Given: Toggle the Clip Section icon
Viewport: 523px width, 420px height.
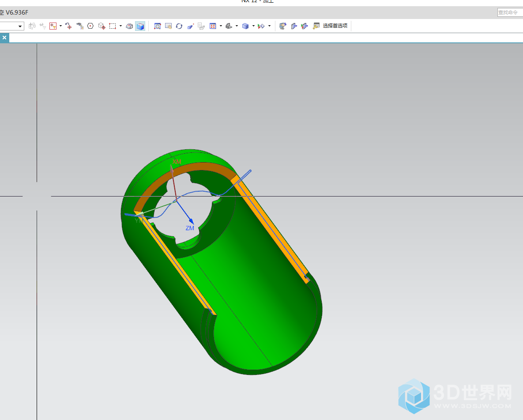Looking at the screenshot, I should 305,26.
